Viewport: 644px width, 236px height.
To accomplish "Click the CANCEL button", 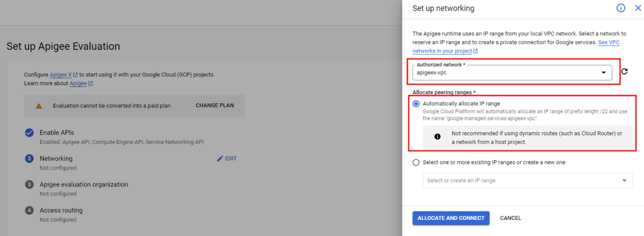I will (x=510, y=218).
